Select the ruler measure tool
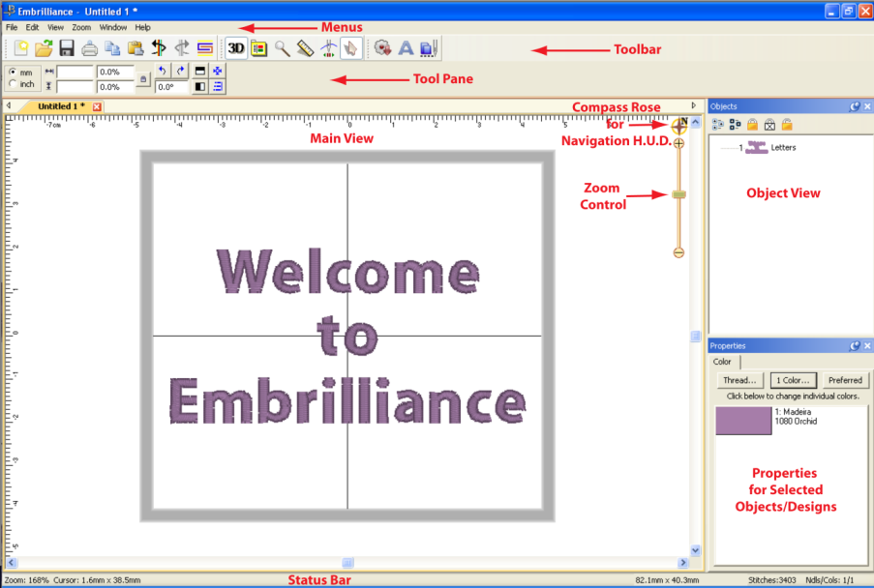This screenshot has width=874, height=588. (x=305, y=47)
